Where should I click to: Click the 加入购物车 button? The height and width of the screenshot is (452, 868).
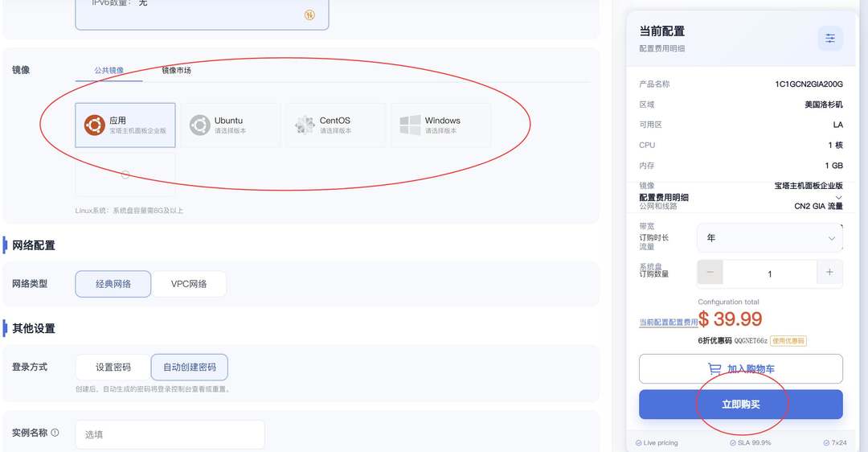741,369
